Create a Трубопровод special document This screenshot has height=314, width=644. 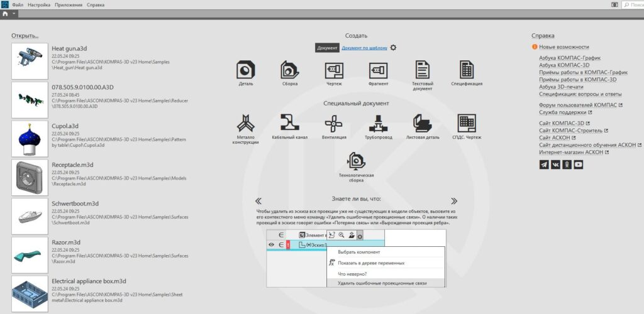pos(378,123)
